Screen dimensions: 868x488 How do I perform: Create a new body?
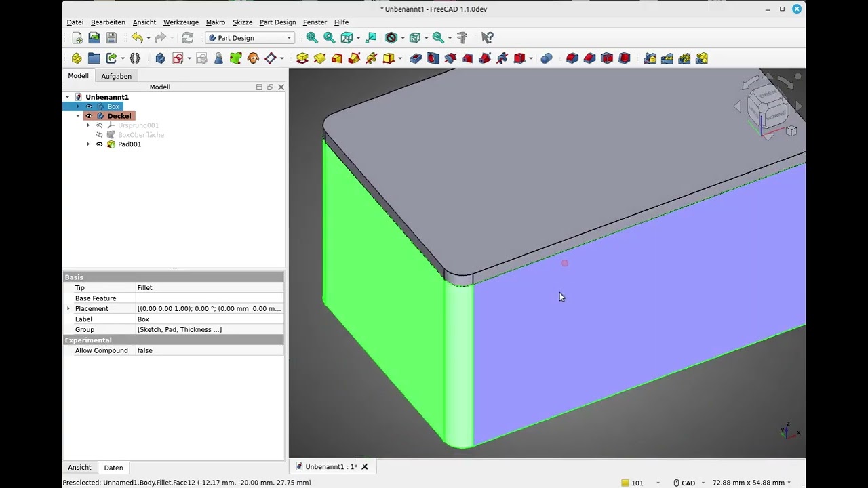(x=161, y=58)
